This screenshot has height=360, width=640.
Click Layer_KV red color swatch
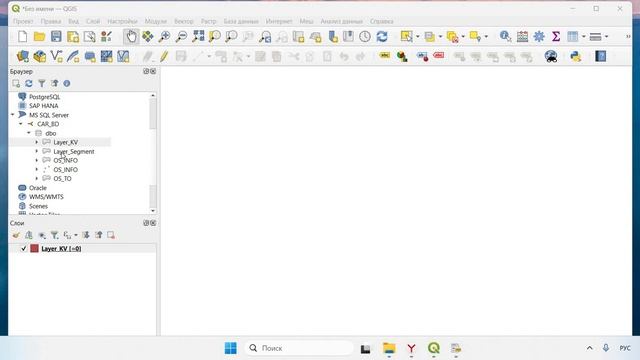pyautogui.click(x=34, y=249)
